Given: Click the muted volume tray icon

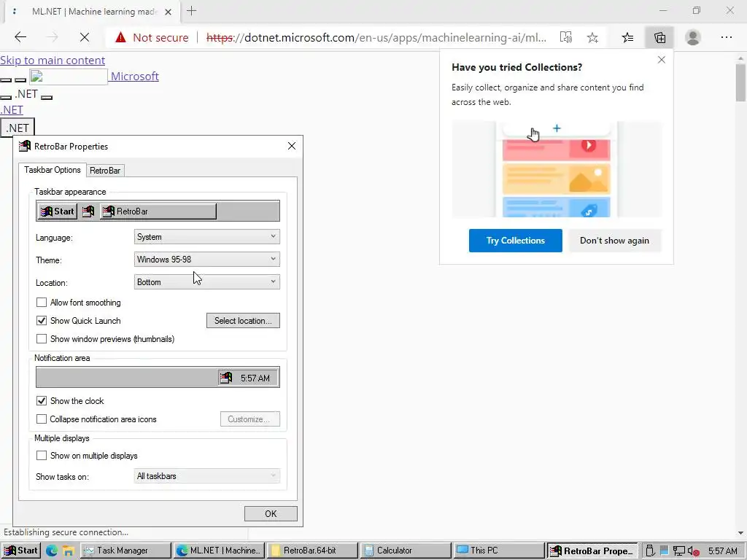Looking at the screenshot, I should [x=693, y=551].
